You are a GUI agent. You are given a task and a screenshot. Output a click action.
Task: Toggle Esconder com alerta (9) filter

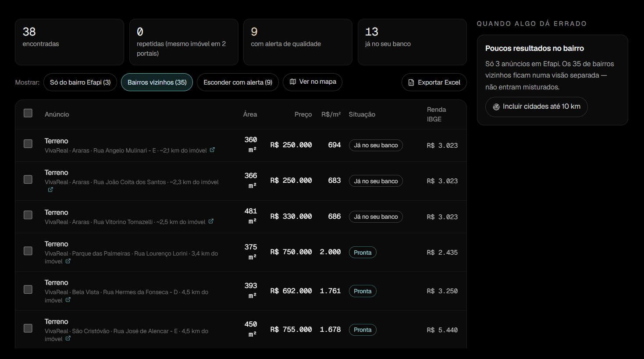(x=238, y=82)
